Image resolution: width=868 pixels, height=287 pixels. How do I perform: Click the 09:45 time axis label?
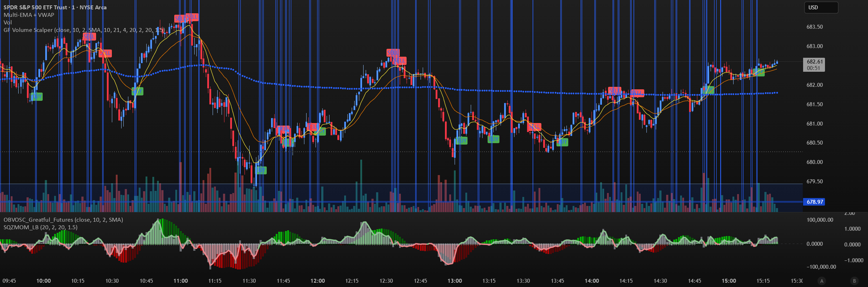9,281
